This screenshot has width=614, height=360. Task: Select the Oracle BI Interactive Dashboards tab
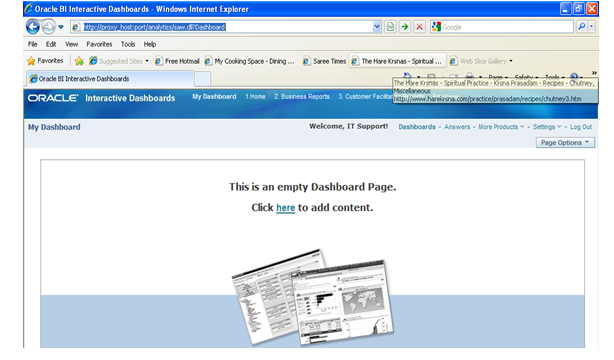(x=110, y=79)
